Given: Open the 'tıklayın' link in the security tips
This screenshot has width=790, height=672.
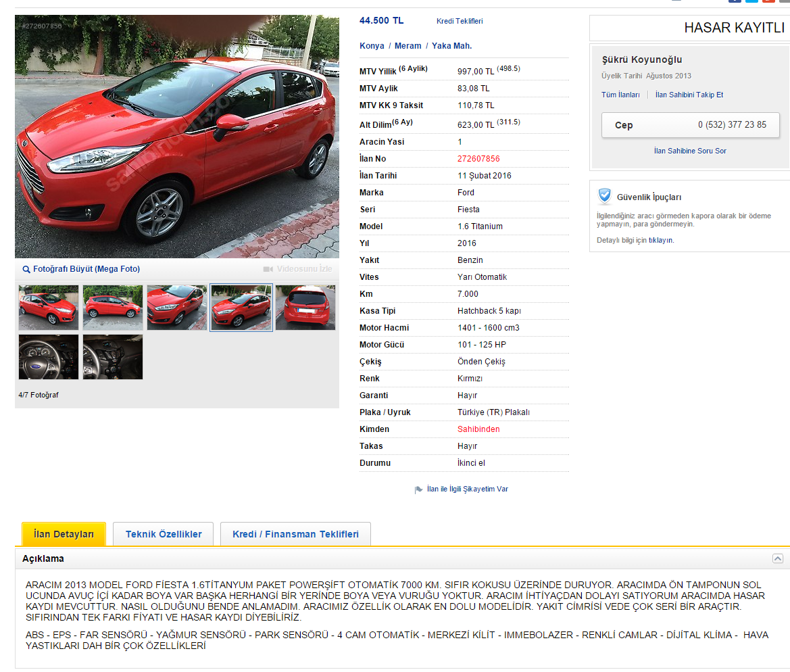Looking at the screenshot, I should pyautogui.click(x=660, y=241).
